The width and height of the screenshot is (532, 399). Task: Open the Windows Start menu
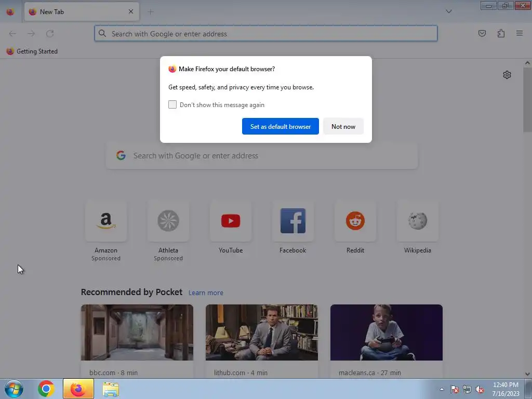point(14,389)
